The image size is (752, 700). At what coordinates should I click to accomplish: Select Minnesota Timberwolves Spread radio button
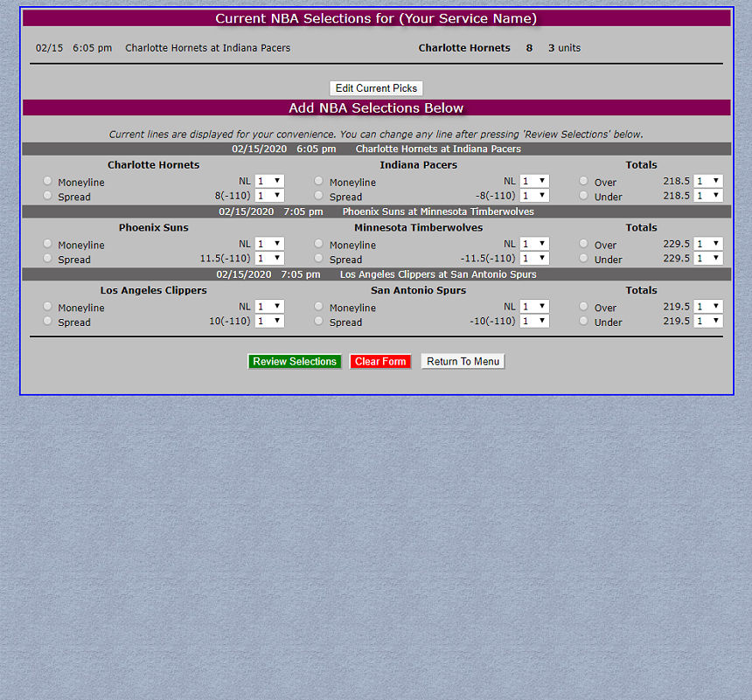(x=318, y=258)
